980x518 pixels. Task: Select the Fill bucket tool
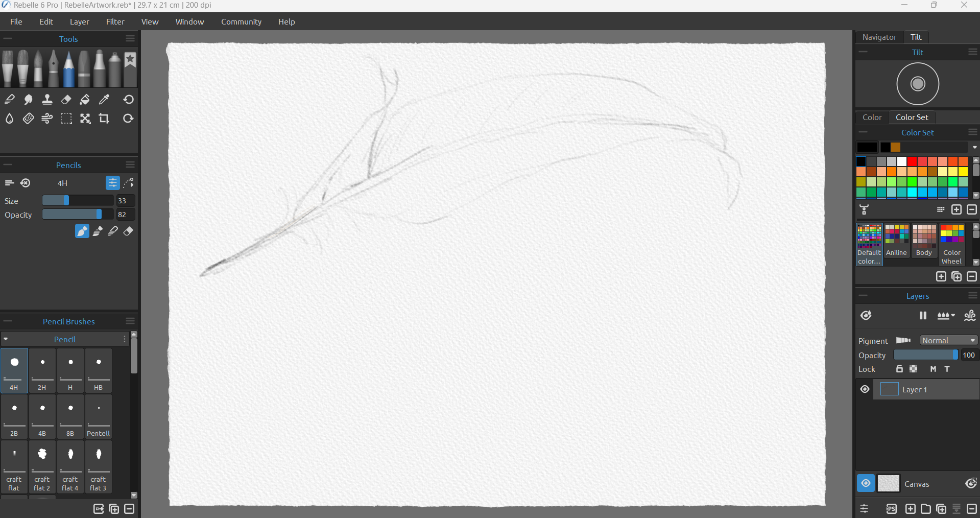(x=85, y=100)
